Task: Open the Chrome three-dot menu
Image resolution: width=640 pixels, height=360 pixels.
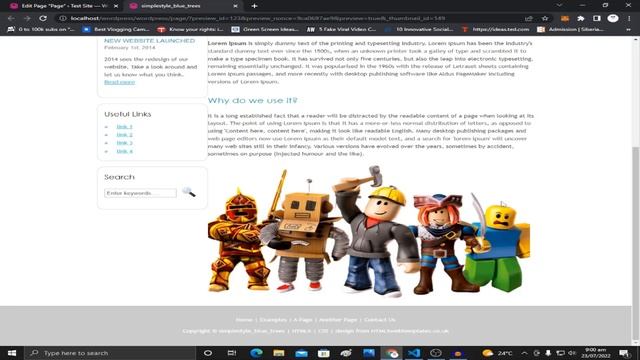Action: (629, 18)
